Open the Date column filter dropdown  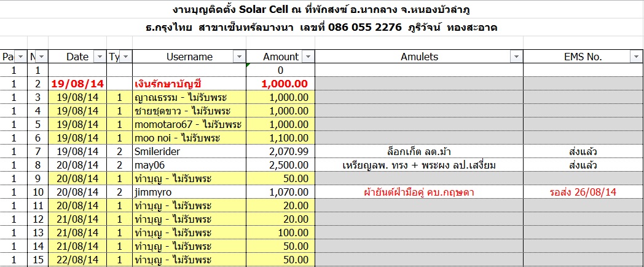pos(100,57)
